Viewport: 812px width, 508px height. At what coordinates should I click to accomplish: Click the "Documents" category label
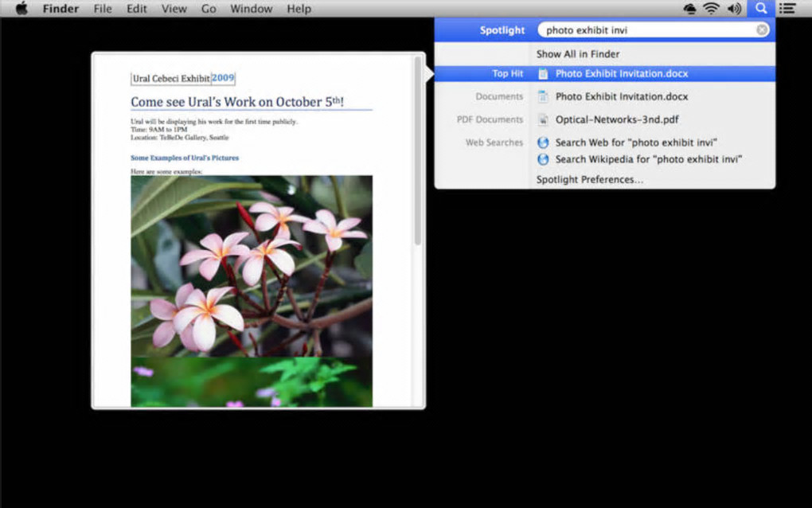(499, 96)
